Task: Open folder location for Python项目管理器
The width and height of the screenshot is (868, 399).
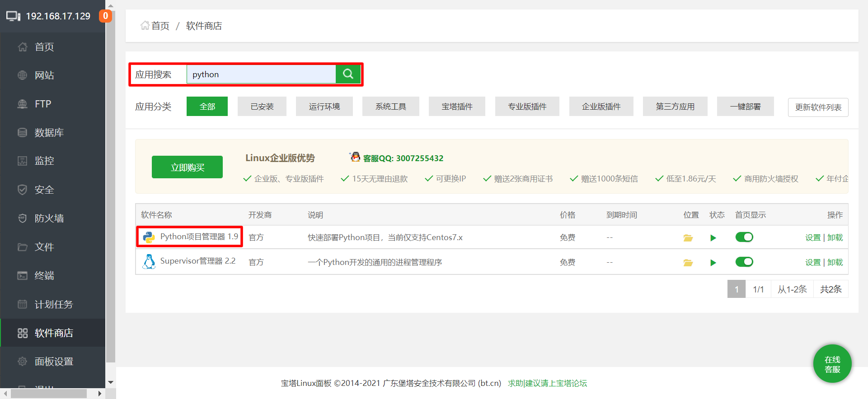Action: [688, 238]
